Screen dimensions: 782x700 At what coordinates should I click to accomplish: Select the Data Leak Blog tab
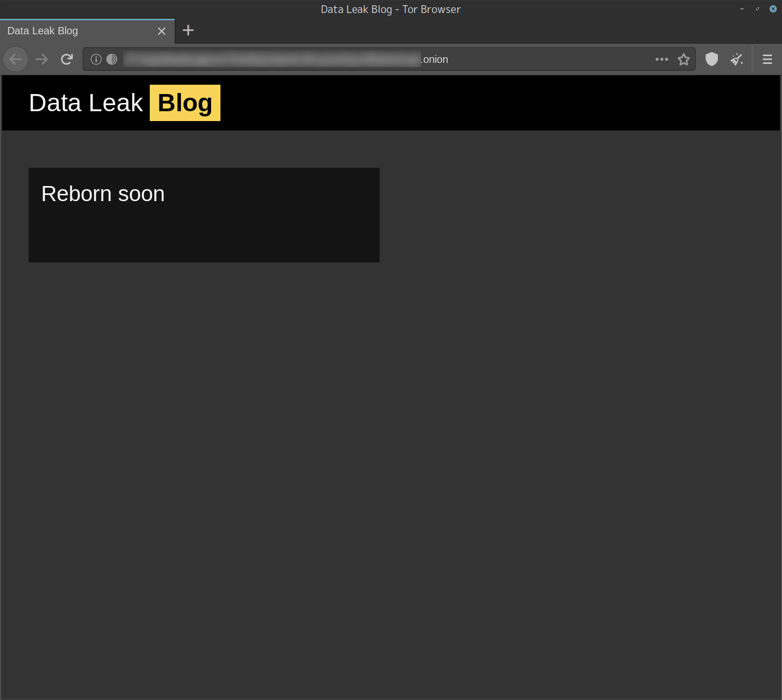pyautogui.click(x=87, y=31)
